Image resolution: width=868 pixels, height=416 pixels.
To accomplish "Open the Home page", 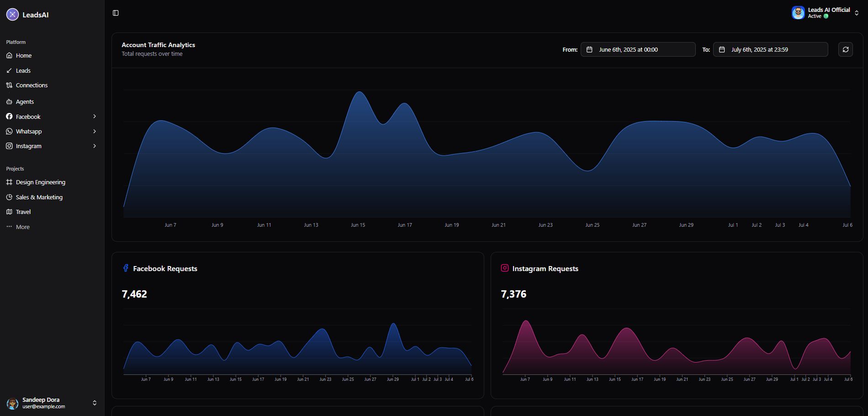I will 24,56.
